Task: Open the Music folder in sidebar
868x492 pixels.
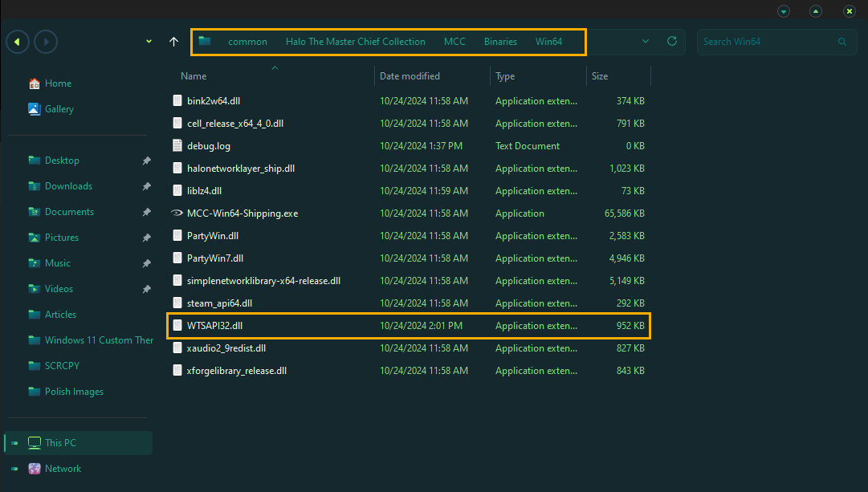Action: 58,263
